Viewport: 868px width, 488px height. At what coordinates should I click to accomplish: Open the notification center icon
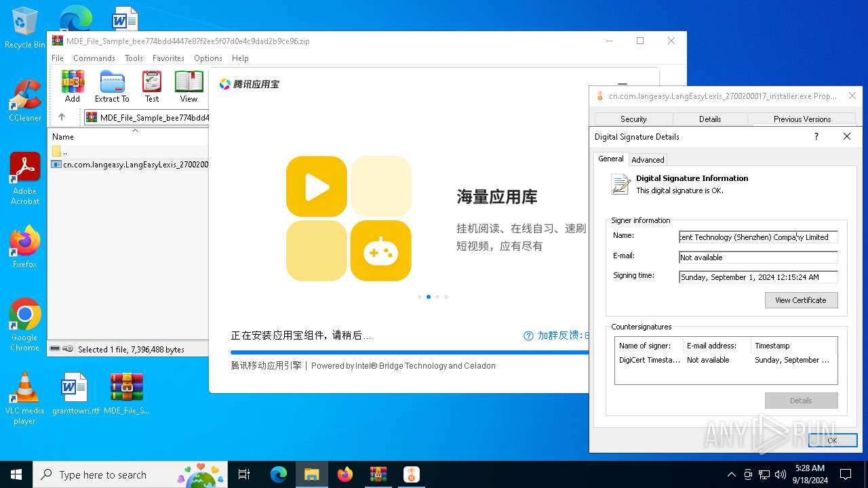846,474
